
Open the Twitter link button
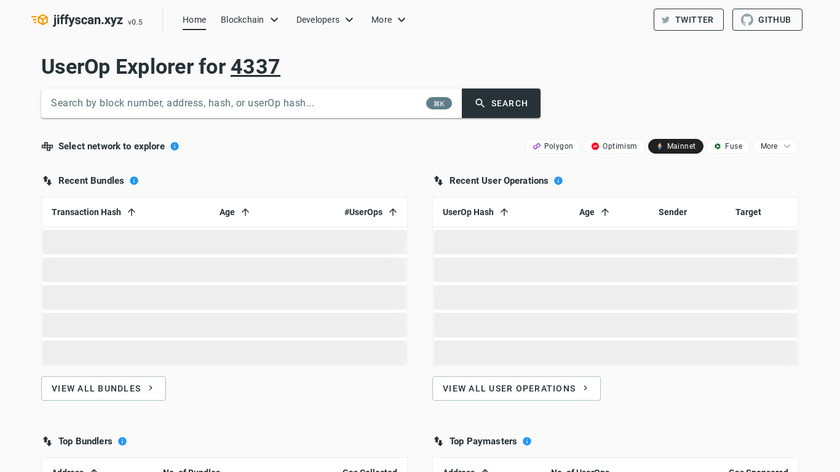pos(688,20)
